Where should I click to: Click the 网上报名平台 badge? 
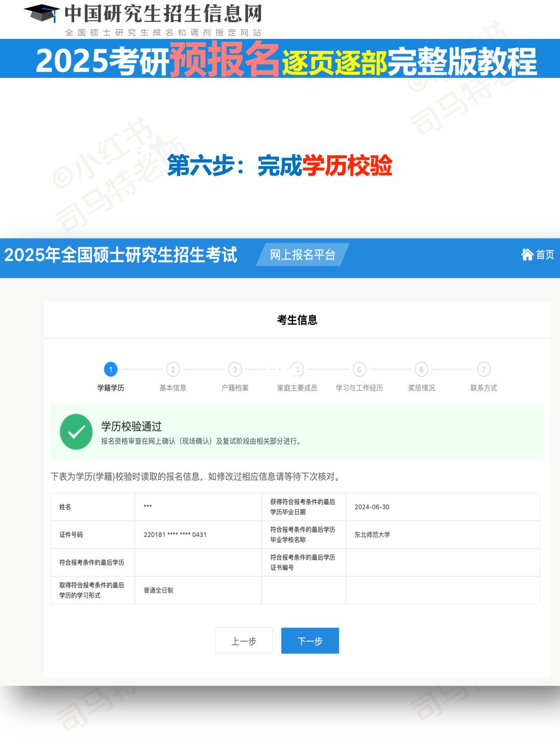pos(303,255)
